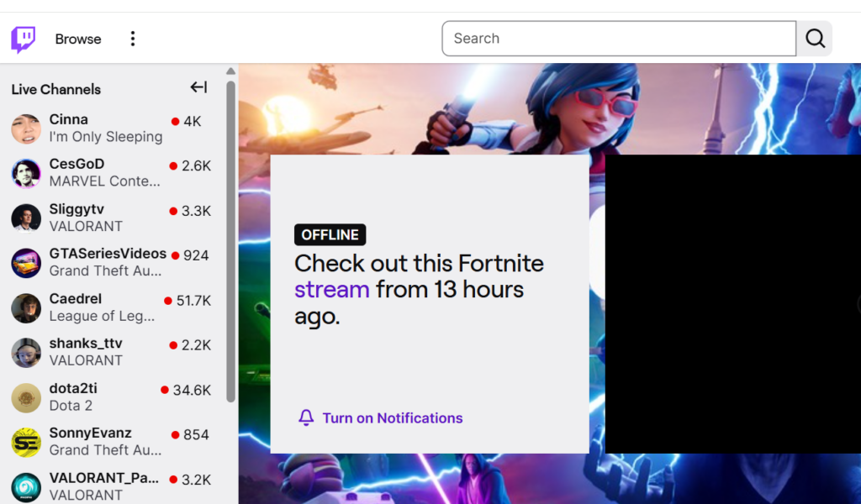
Task: Select the GTASeriesVideos channel name
Action: point(108,254)
